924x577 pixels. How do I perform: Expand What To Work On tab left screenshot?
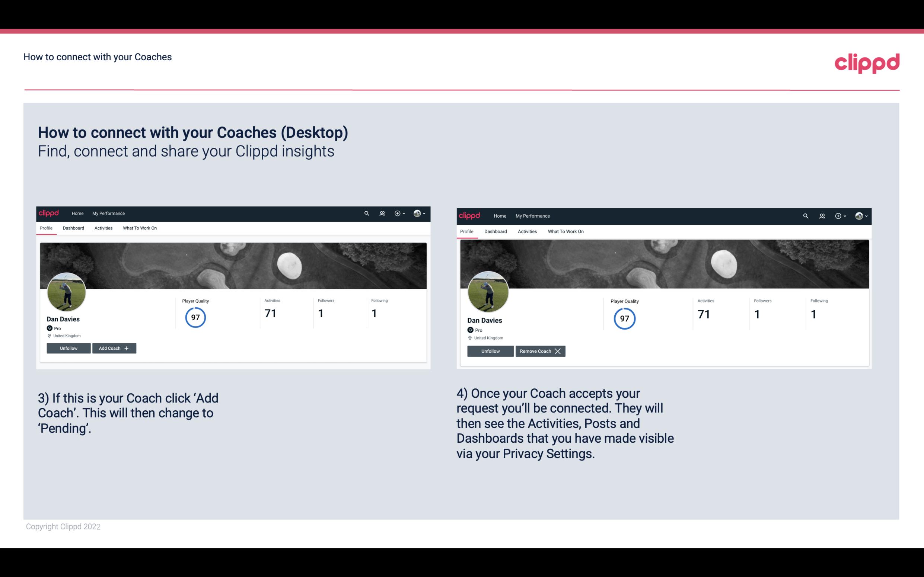[140, 228]
